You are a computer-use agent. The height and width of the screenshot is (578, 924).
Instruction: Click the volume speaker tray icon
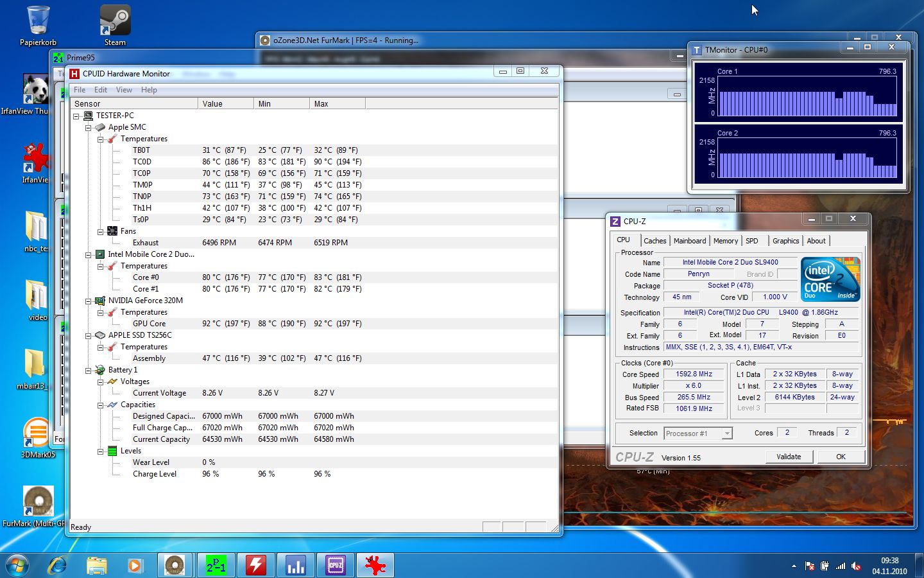pyautogui.click(x=855, y=566)
